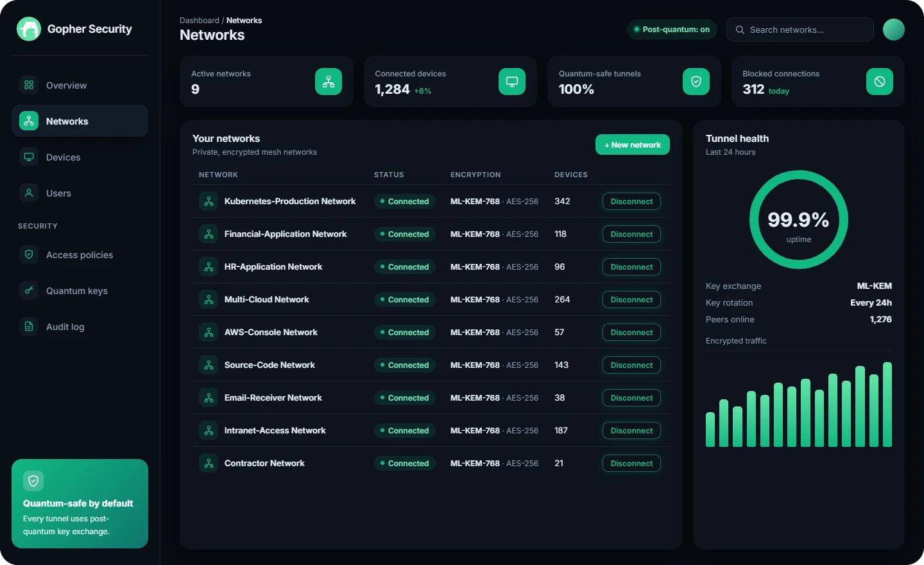Select the Email-Receiver Network name
This screenshot has height=565, width=924.
[x=273, y=398]
